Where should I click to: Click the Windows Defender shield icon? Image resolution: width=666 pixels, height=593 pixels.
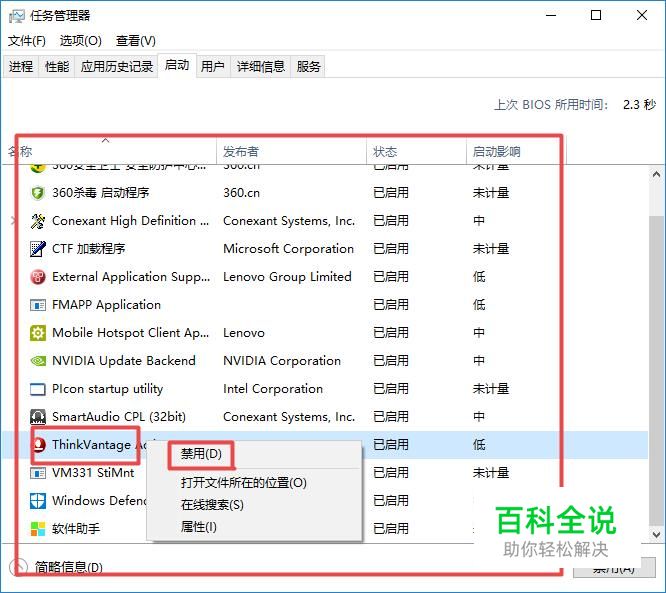click(38, 501)
